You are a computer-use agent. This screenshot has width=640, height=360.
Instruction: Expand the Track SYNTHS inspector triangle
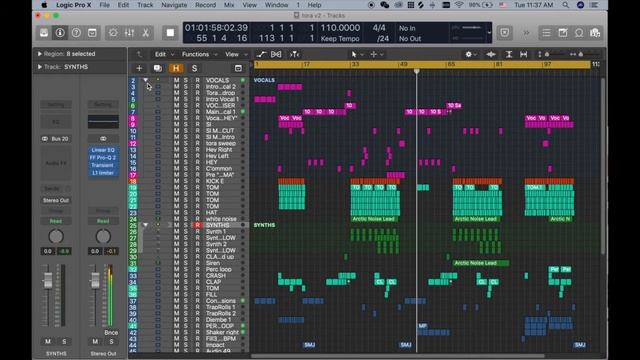coord(40,67)
